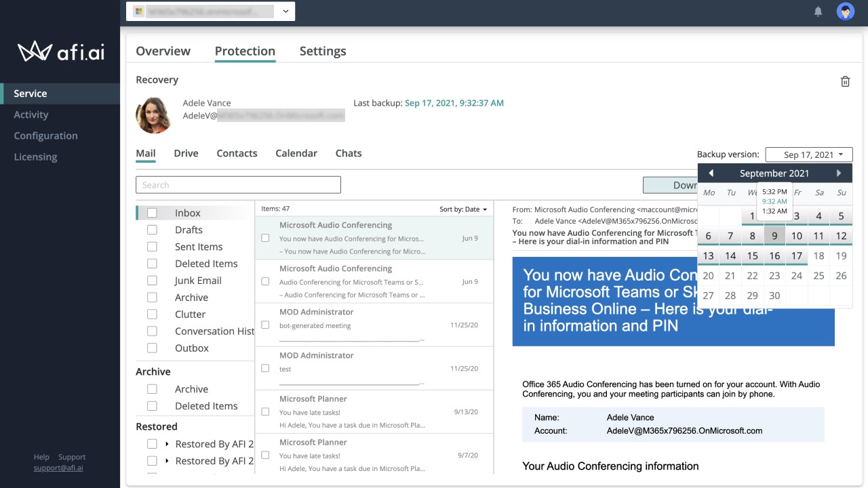Open MOD Administrator 'test' email
The width and height of the screenshot is (868, 488).
(x=374, y=368)
